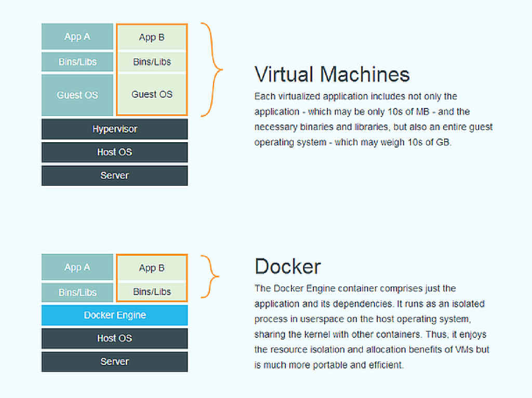This screenshot has height=398, width=532.
Task: Click the App A box in the Docker diagram
Action: 77,267
